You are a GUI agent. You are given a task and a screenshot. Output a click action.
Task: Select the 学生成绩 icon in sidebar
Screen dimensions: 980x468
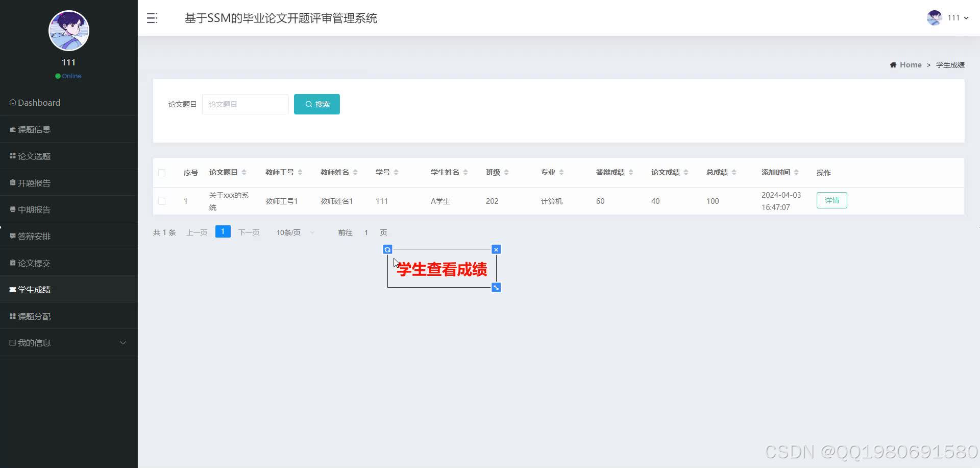(13, 289)
